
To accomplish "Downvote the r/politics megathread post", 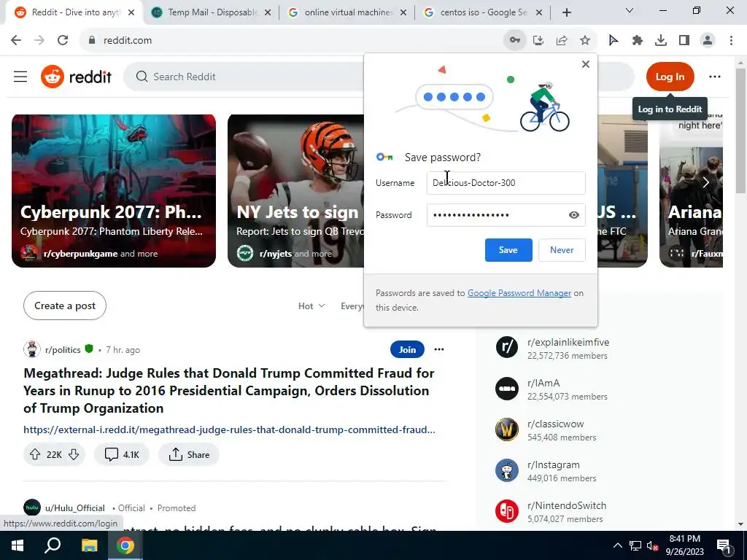I will point(74,455).
